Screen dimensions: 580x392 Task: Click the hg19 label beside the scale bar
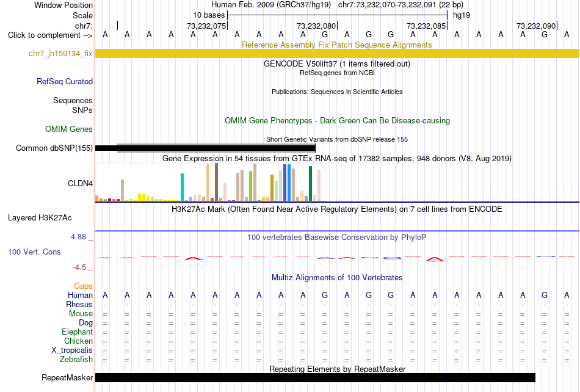(462, 15)
